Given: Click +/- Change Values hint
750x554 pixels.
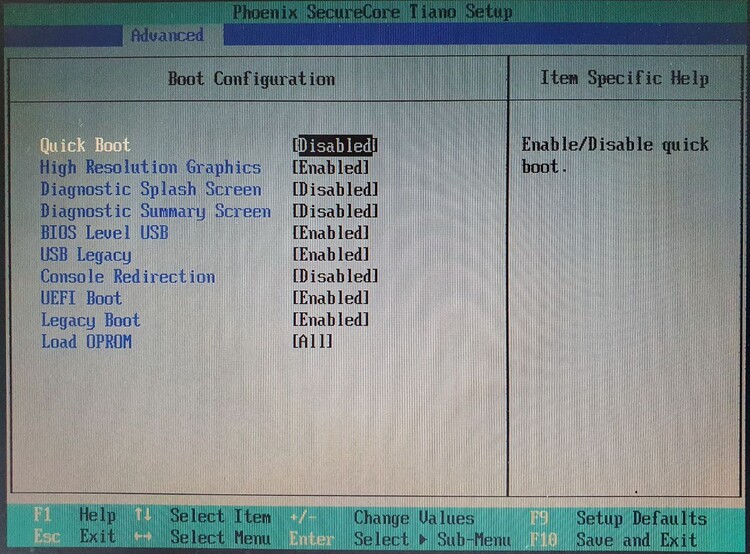Looking at the screenshot, I should [382, 518].
